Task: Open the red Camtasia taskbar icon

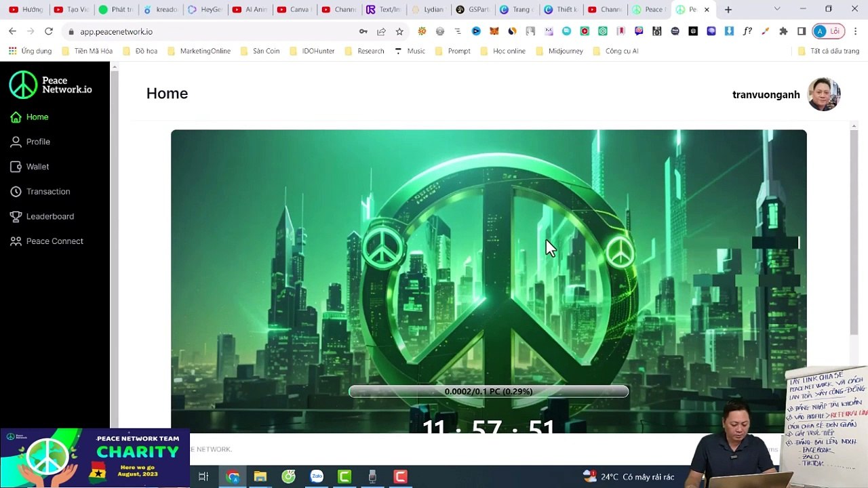Action: coord(400,476)
